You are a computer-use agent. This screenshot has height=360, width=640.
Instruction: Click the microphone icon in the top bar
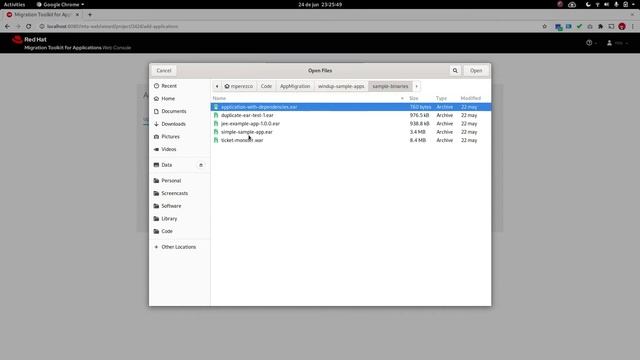point(616,4)
